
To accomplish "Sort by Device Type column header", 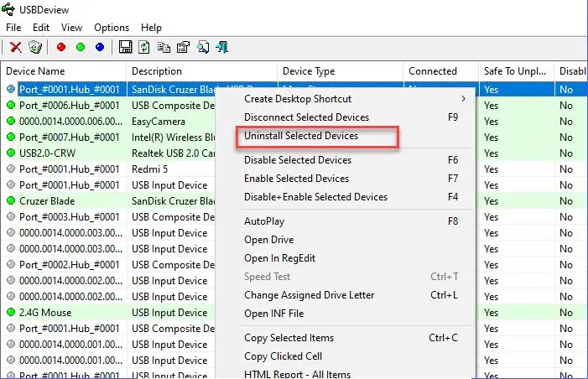I will (x=340, y=71).
